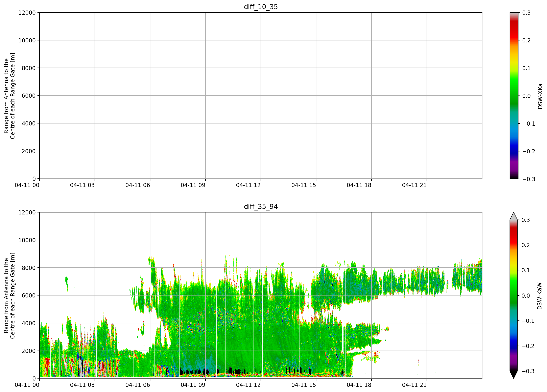The height and width of the screenshot is (392, 547).
Task: Click the −0.1 tick on DSW-XKa colorbar
Action: [529, 124]
